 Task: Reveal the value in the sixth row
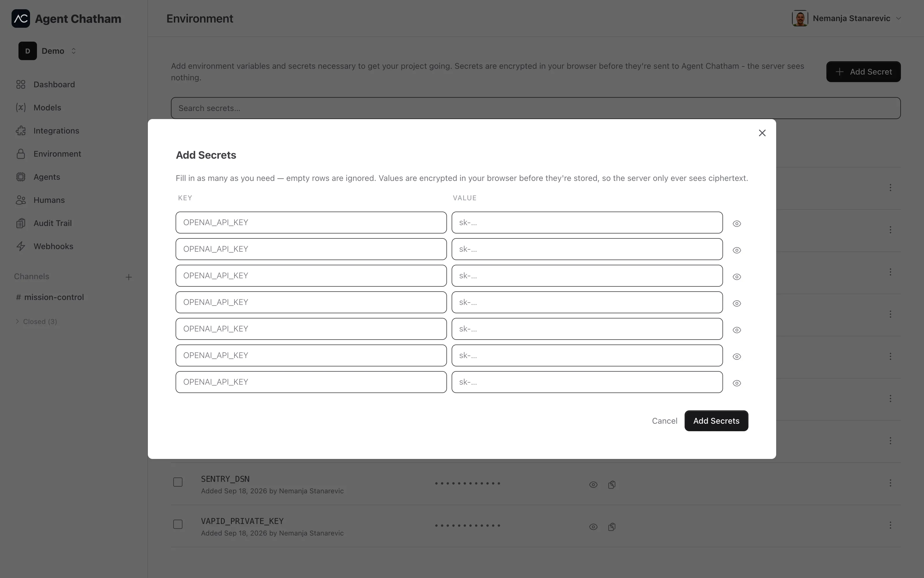pos(737,356)
